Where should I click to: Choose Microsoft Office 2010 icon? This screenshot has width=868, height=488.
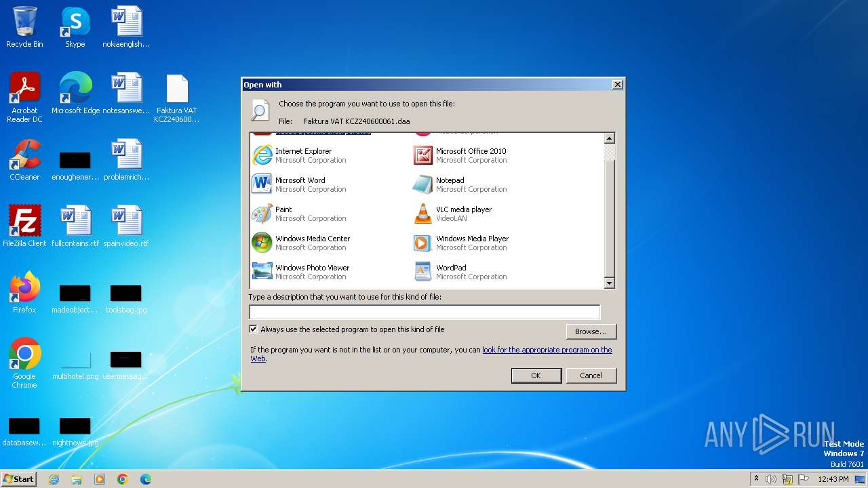423,155
